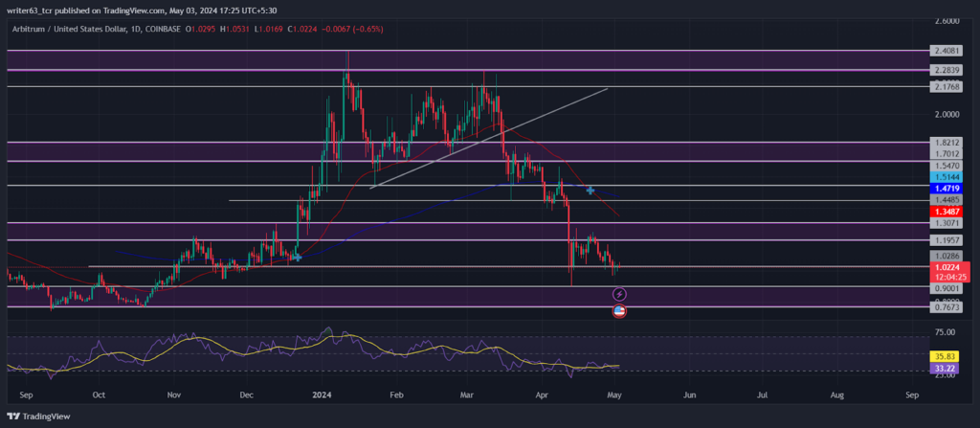Click the purple lightning event icon

[619, 293]
